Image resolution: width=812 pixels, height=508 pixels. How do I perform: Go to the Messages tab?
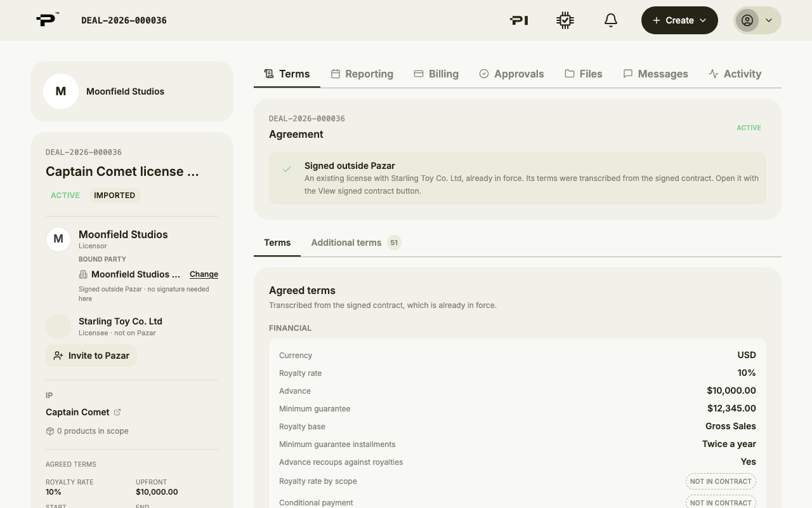tap(655, 74)
